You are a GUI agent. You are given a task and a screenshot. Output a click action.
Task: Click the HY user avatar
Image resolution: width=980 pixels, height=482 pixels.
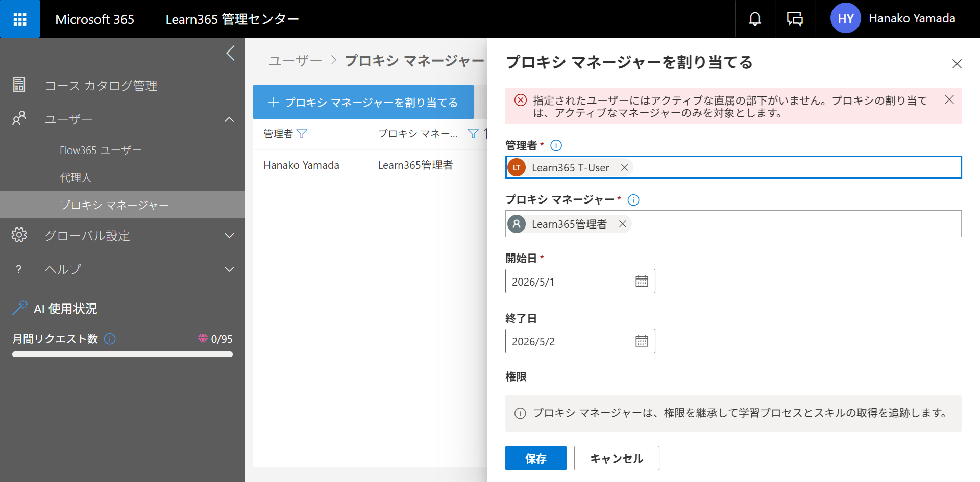(x=845, y=18)
